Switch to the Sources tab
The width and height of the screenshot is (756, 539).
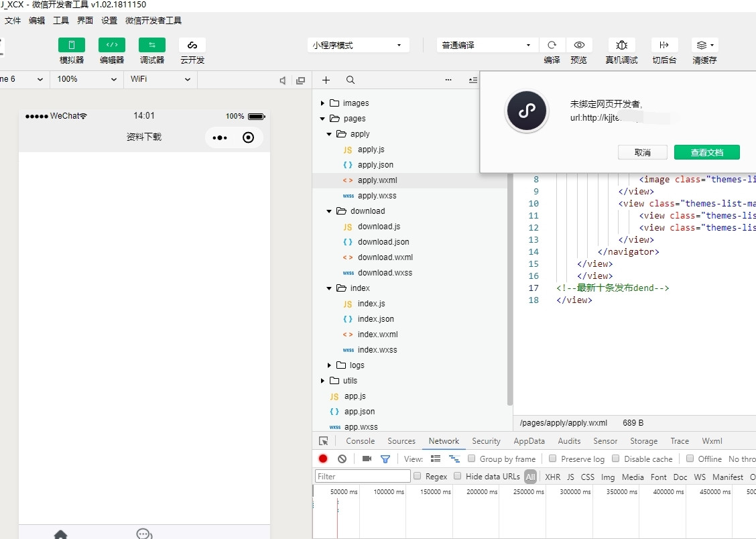pos(401,441)
